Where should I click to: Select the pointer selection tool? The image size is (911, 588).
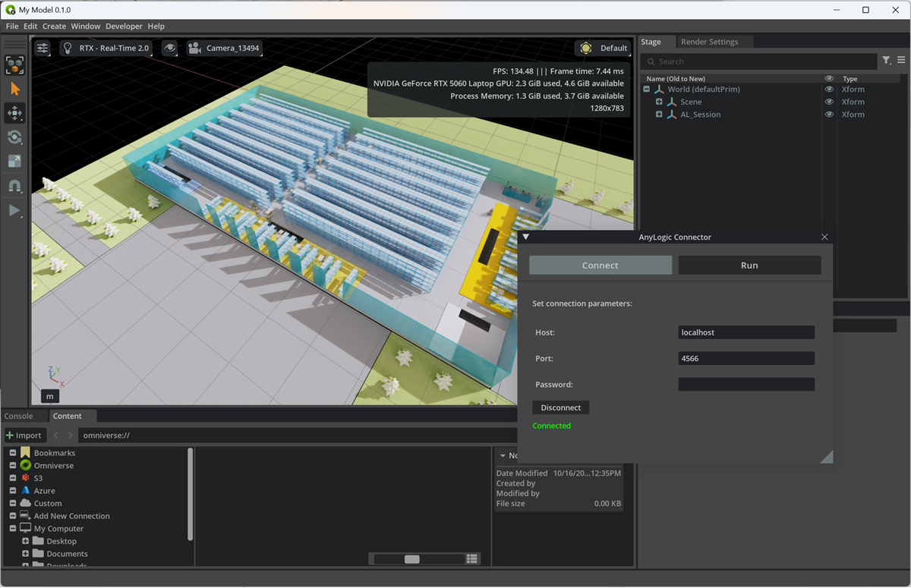[15, 89]
